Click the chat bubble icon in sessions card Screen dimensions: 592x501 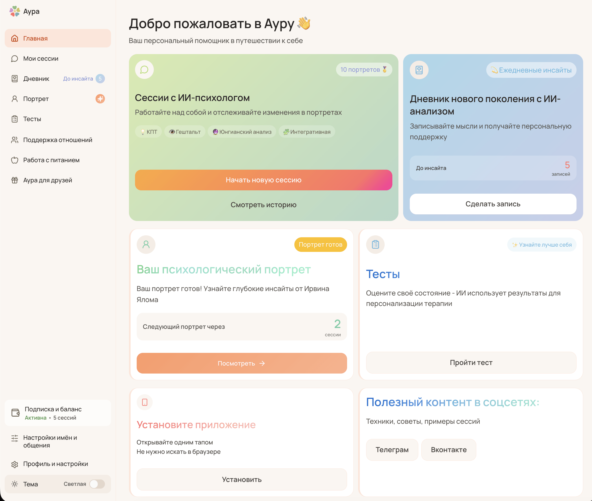(144, 69)
